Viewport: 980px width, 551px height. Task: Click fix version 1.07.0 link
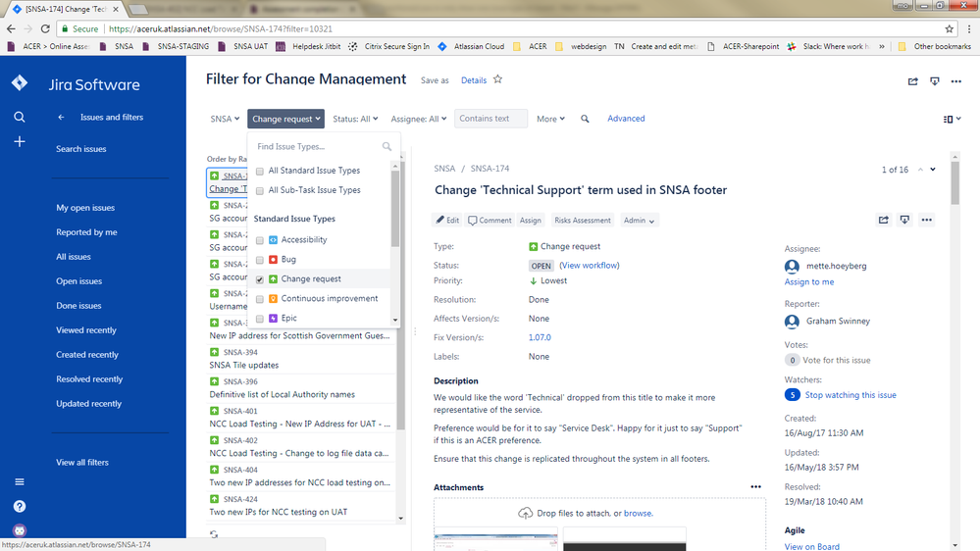point(540,337)
